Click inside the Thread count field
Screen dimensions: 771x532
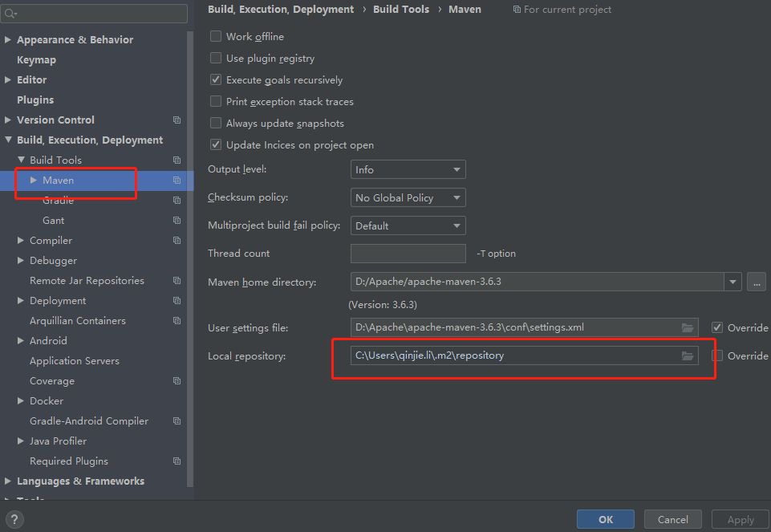pyautogui.click(x=408, y=254)
